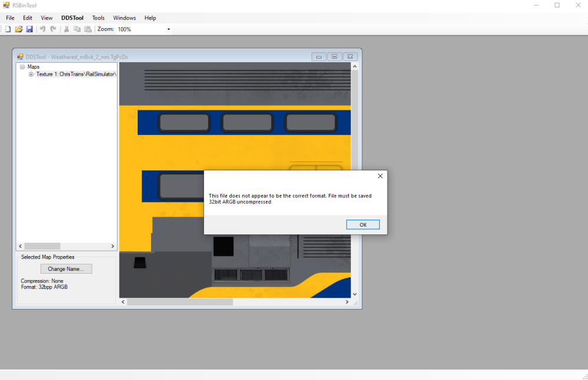Click the tree panel scroll right arrow

click(112, 246)
